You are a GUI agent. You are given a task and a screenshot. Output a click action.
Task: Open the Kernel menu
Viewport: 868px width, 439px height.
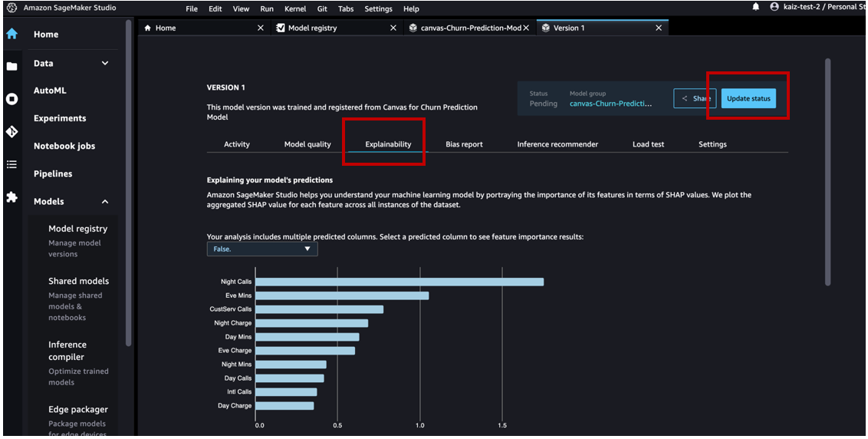click(x=295, y=9)
